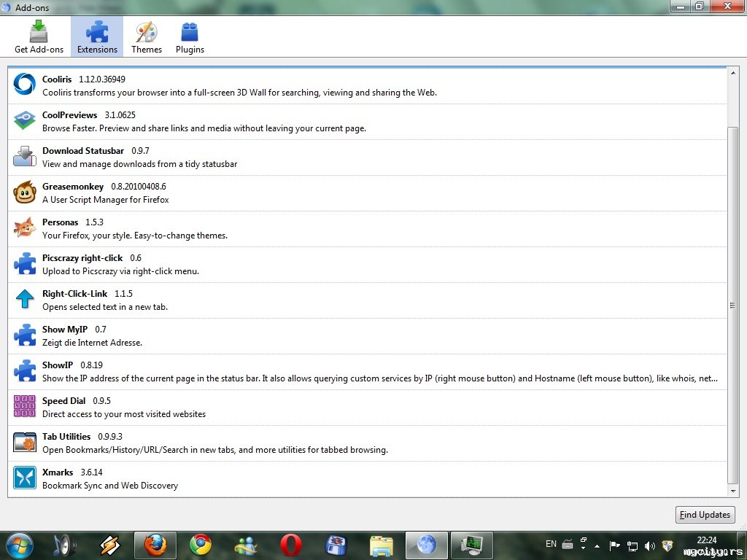Viewport: 747px width, 560px height.
Task: Select the Greasemonkey extension name
Action: [73, 186]
